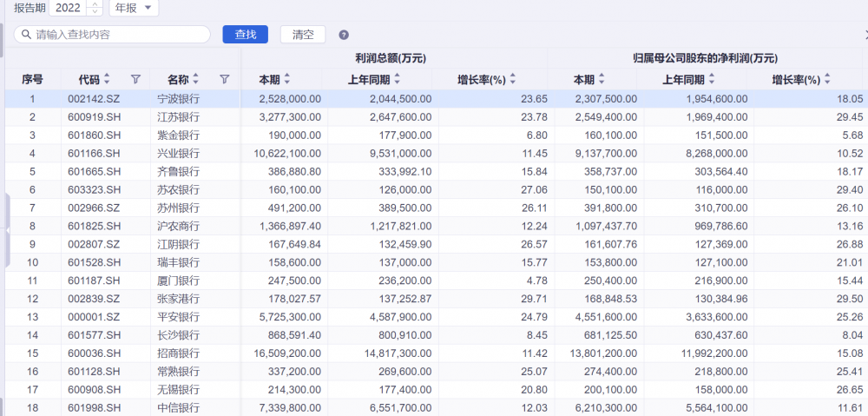Click stock code 601825.SH
The image size is (868, 416).
pyautogui.click(x=94, y=226)
